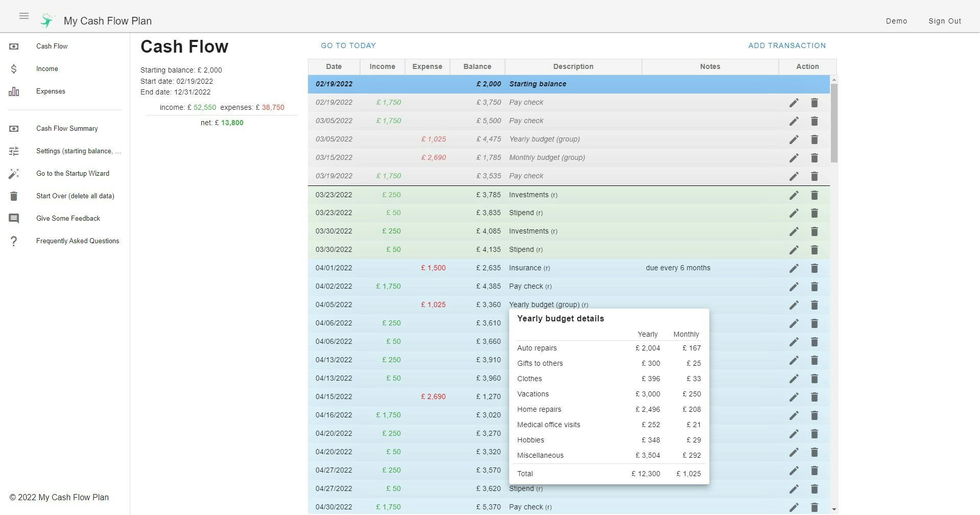Launch the Startup Wizard magic wand icon
This screenshot has width=980, height=515.
tap(14, 173)
